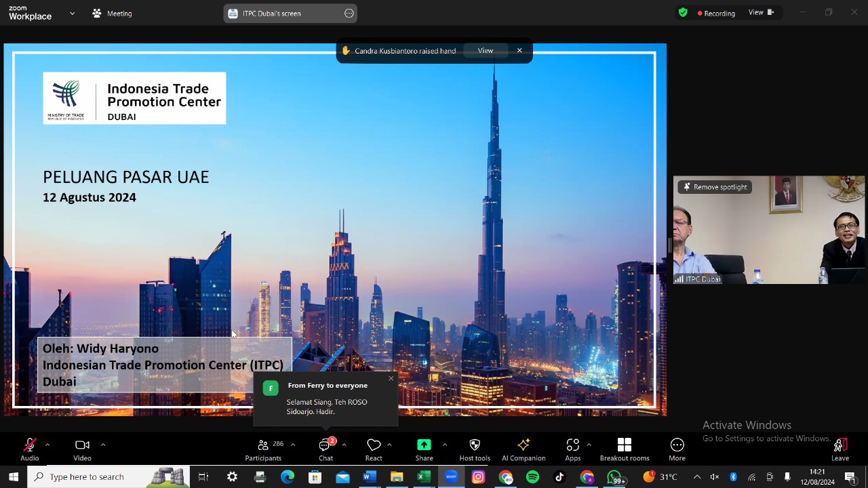Open Microsoft Edge from taskbar
The image size is (868, 488).
(x=288, y=476)
